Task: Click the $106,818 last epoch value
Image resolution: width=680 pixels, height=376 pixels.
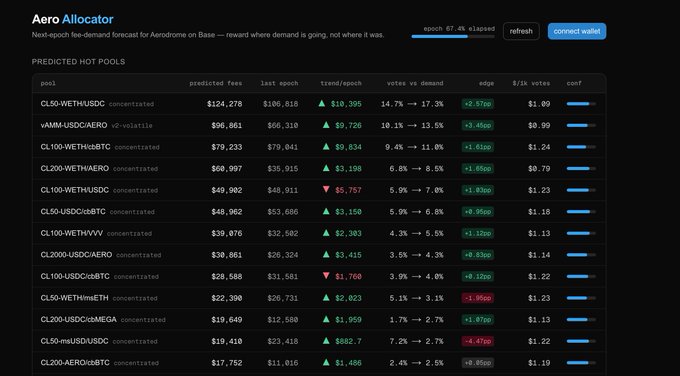Action: (x=281, y=104)
